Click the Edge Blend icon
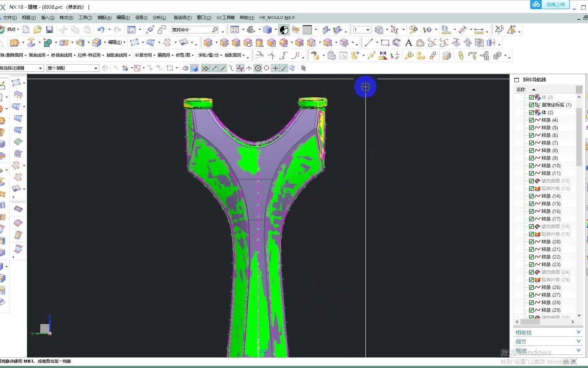This screenshot has height=368, width=588. tap(97, 43)
